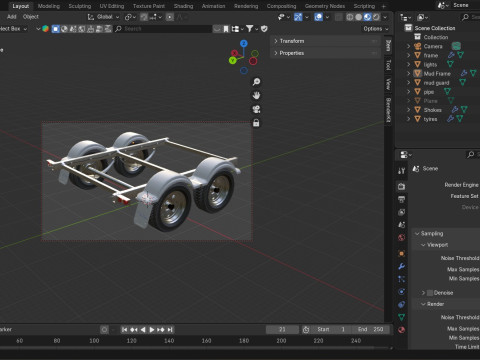This screenshot has height=360, width=480.
Task: Open the Object Data green triangle tab
Action: (x=401, y=317)
